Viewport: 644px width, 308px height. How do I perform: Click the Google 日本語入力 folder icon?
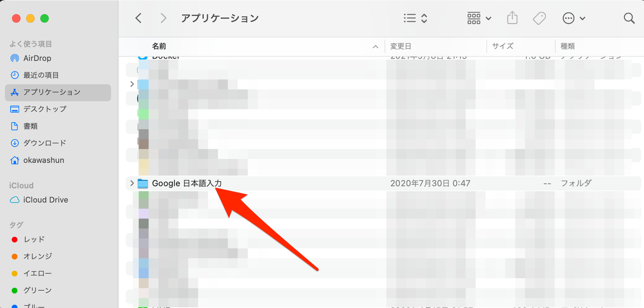pos(143,183)
